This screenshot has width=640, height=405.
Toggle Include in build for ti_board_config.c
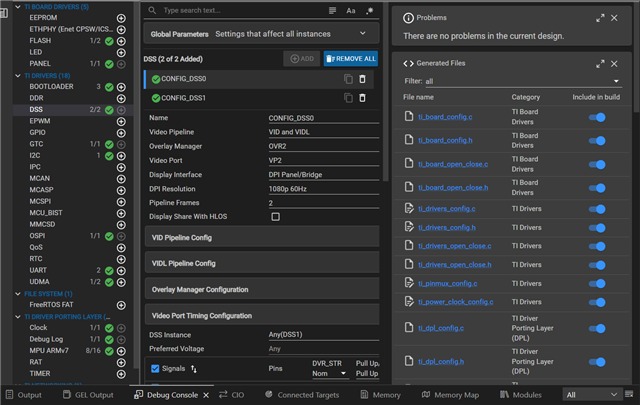click(598, 117)
